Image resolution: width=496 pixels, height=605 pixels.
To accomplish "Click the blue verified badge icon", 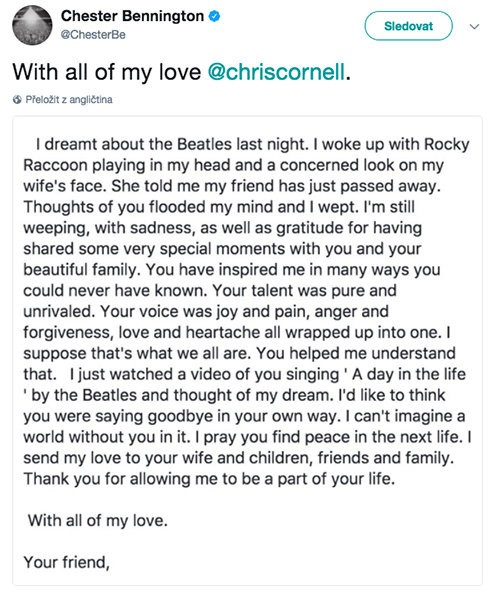I will click(x=214, y=16).
